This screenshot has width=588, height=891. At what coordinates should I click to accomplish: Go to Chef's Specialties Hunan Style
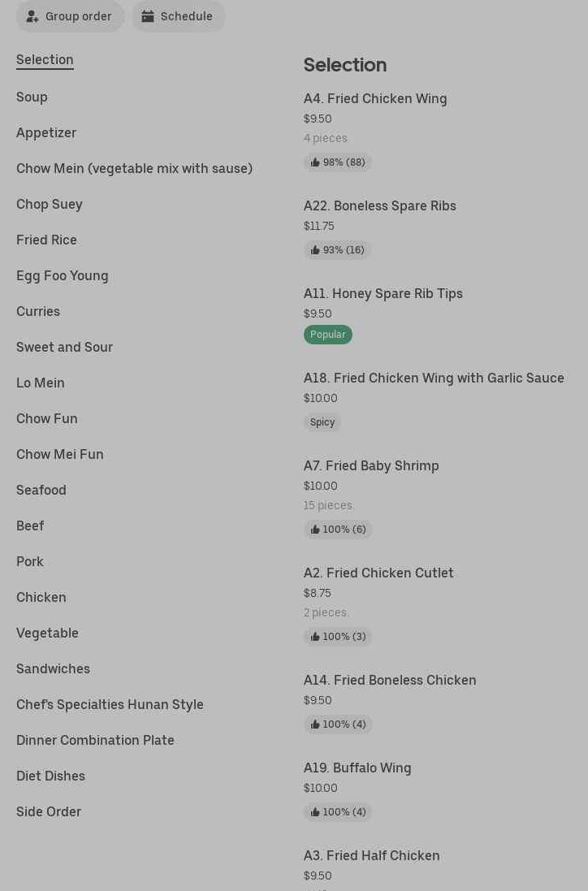(110, 704)
